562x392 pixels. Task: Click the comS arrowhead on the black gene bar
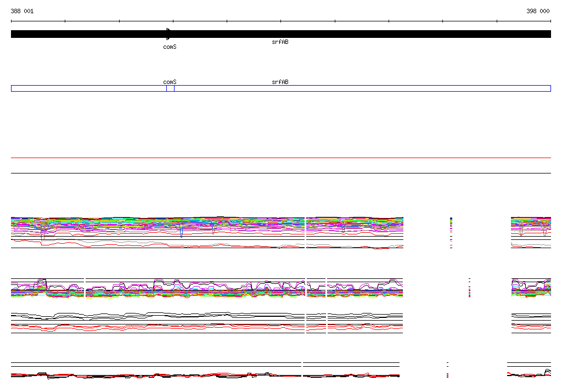tap(168, 34)
